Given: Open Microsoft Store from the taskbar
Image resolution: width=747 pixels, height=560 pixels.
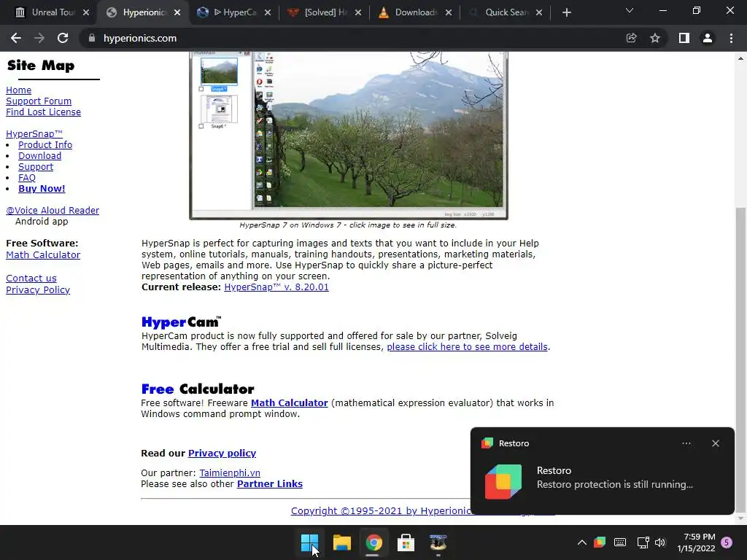Looking at the screenshot, I should pos(406,542).
